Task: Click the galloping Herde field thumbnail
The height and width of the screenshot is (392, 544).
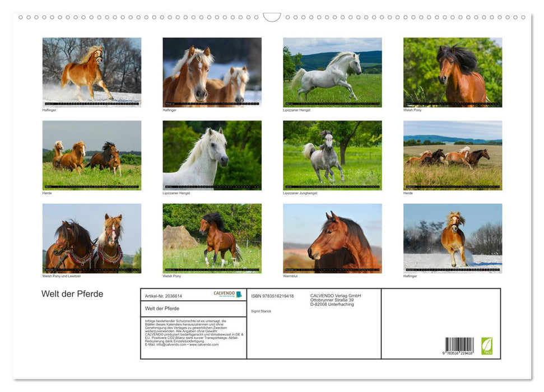Action: pyautogui.click(x=452, y=154)
